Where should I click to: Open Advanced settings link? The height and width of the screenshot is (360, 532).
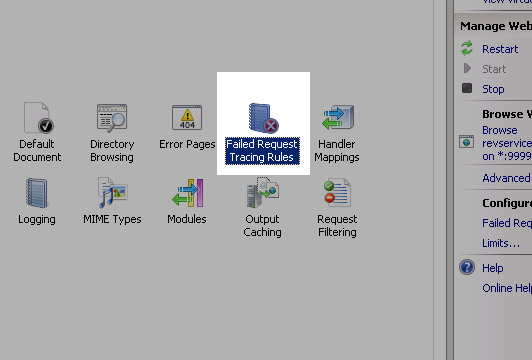[x=507, y=178]
